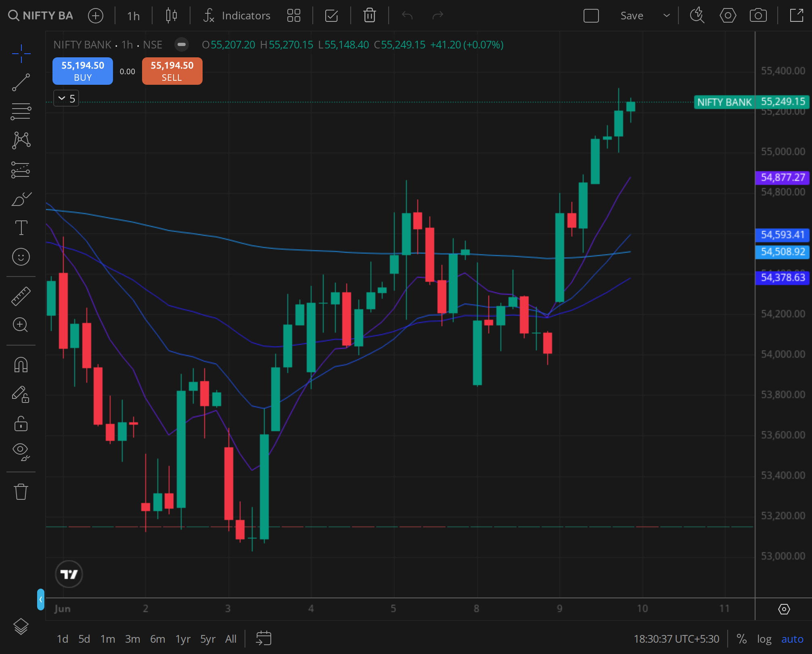
Task: Click the fullscreen/popout icon
Action: (797, 16)
